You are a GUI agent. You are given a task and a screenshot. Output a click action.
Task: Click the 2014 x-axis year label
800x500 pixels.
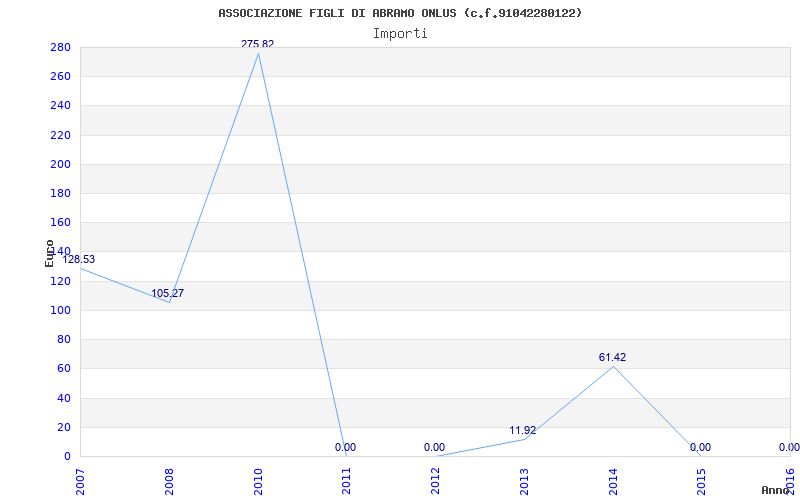pyautogui.click(x=613, y=482)
